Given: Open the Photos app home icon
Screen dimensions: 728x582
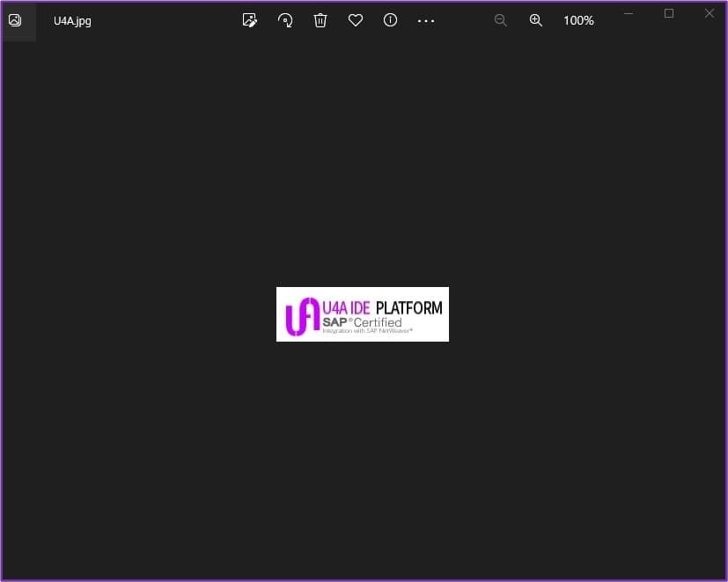Looking at the screenshot, I should coord(15,20).
